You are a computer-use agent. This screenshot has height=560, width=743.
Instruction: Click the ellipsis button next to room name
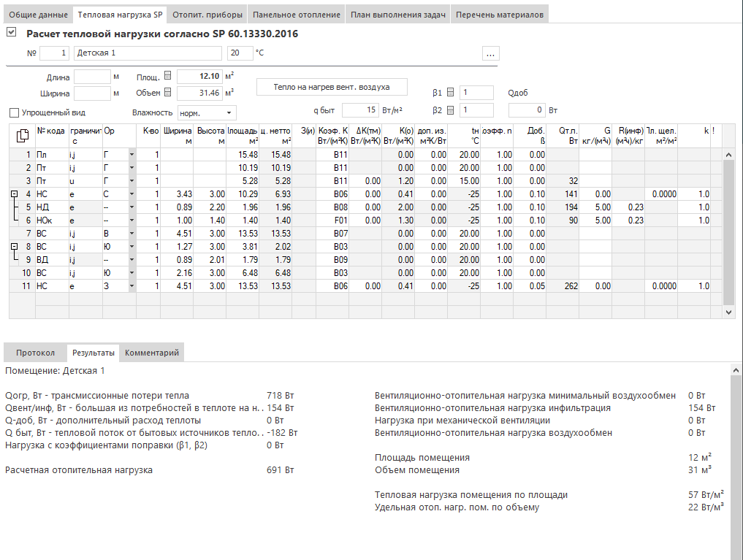(x=490, y=53)
